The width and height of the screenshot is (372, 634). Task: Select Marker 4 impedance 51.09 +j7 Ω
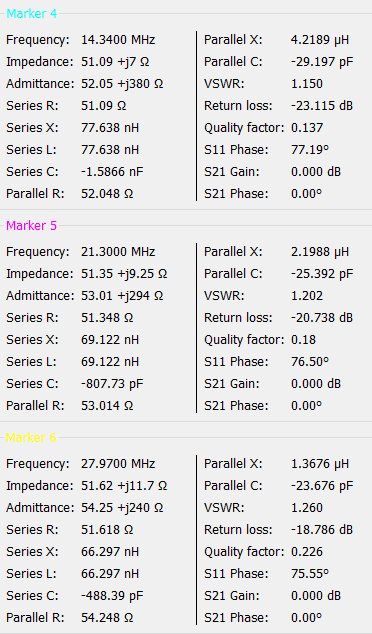(115, 62)
